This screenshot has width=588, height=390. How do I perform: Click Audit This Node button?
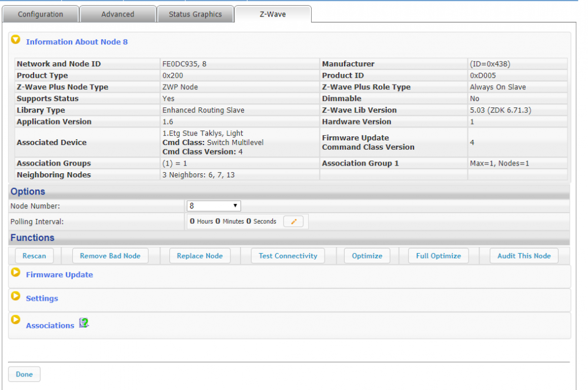coord(524,255)
